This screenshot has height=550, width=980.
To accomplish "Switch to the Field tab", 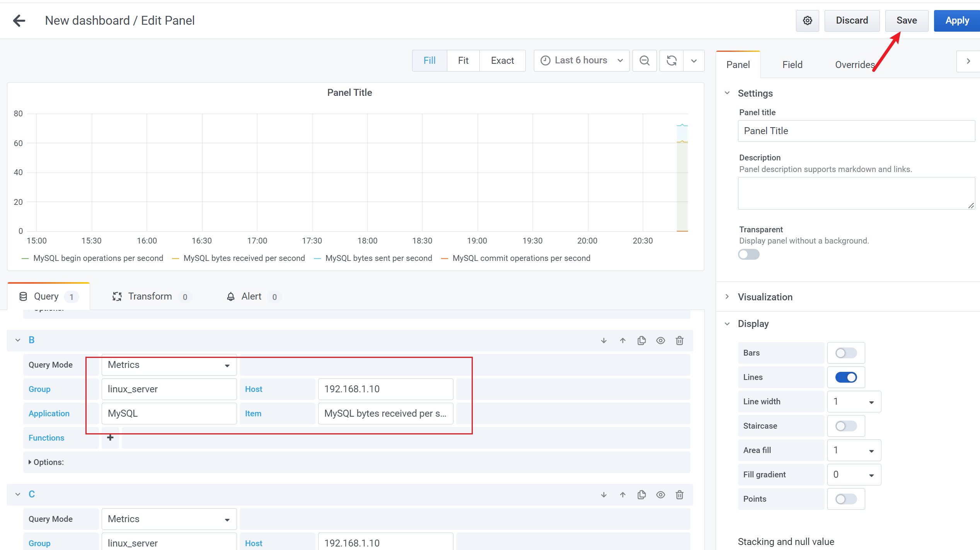I will 793,65.
